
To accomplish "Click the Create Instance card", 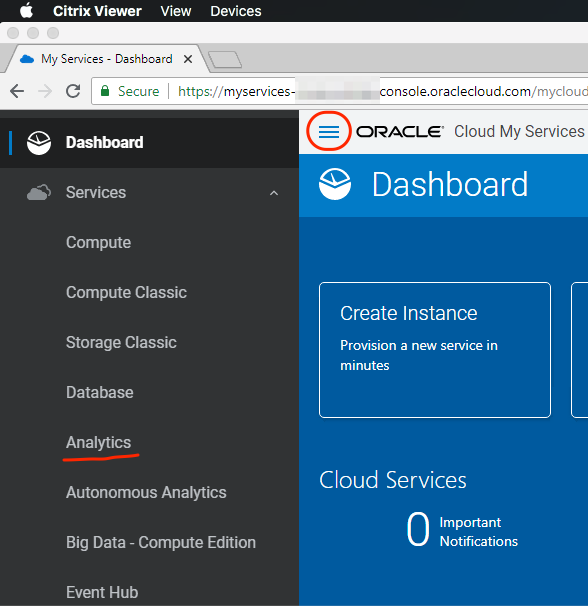I will coord(435,350).
